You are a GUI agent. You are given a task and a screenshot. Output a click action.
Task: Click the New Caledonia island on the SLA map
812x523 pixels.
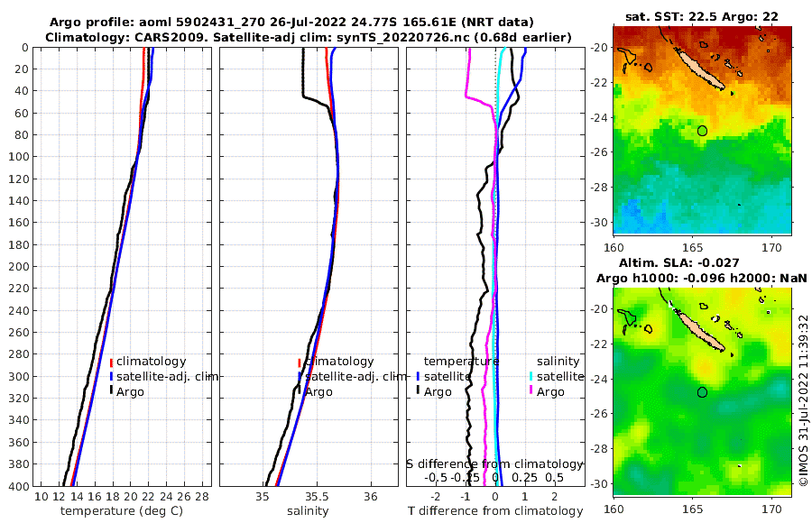pos(699,332)
